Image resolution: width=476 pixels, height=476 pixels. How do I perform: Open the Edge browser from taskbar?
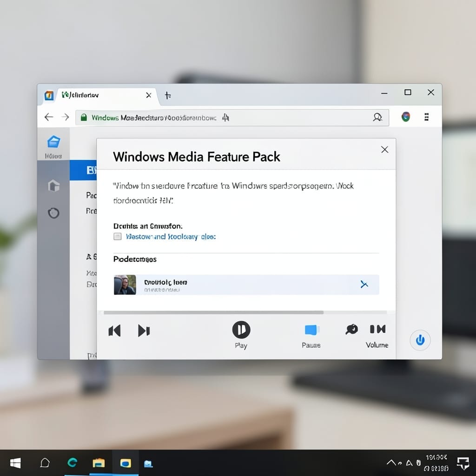tap(72, 463)
